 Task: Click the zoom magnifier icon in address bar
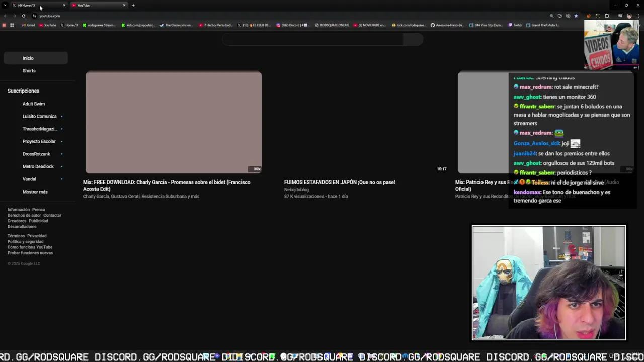552,16
